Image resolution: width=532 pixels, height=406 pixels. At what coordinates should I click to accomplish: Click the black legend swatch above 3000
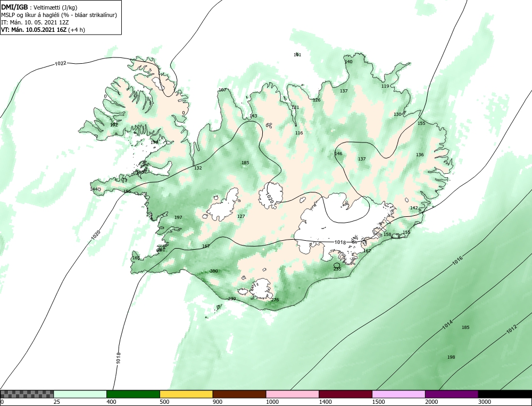[505, 394]
